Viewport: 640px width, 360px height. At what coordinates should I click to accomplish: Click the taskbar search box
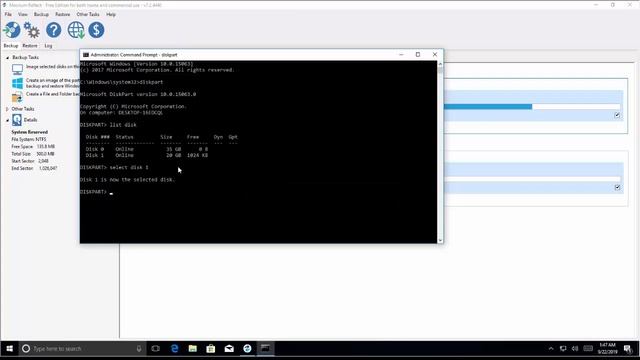point(83,349)
